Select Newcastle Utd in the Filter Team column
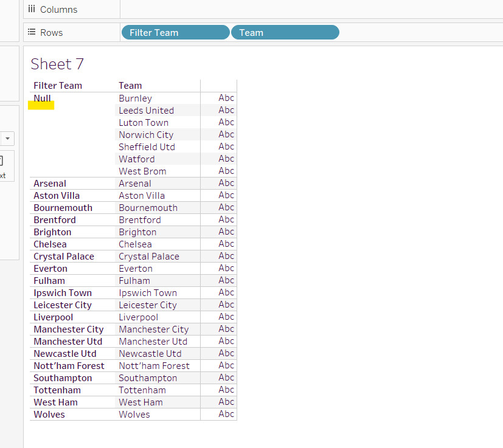Image resolution: width=503 pixels, height=448 pixels. 65,354
